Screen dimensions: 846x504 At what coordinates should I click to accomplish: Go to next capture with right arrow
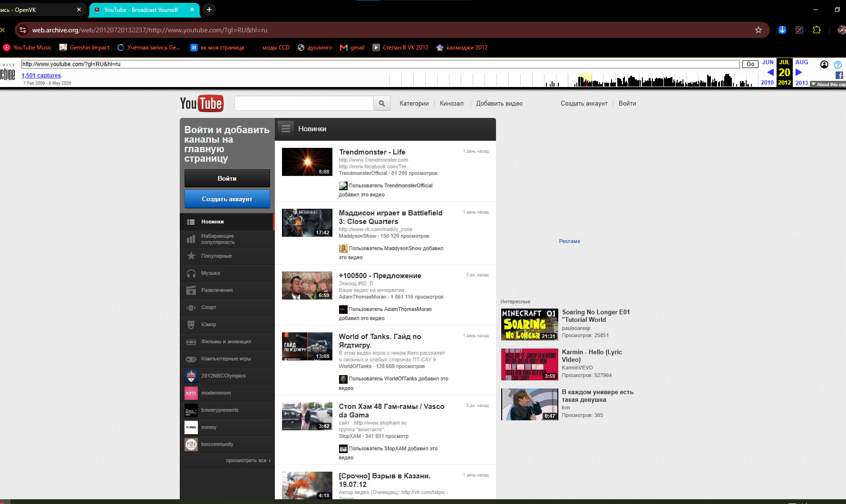(x=799, y=72)
